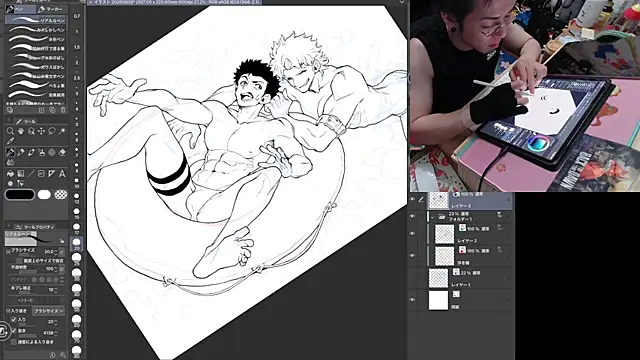Select the Text tool

[62, 173]
